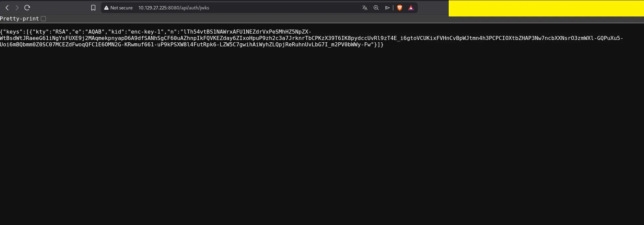Go back to the previous page
644x225 pixels.
7,8
